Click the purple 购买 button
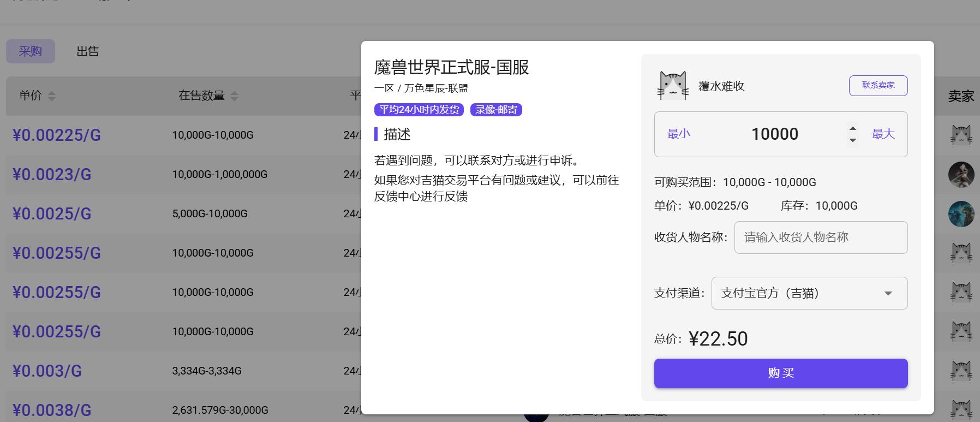 (x=781, y=373)
